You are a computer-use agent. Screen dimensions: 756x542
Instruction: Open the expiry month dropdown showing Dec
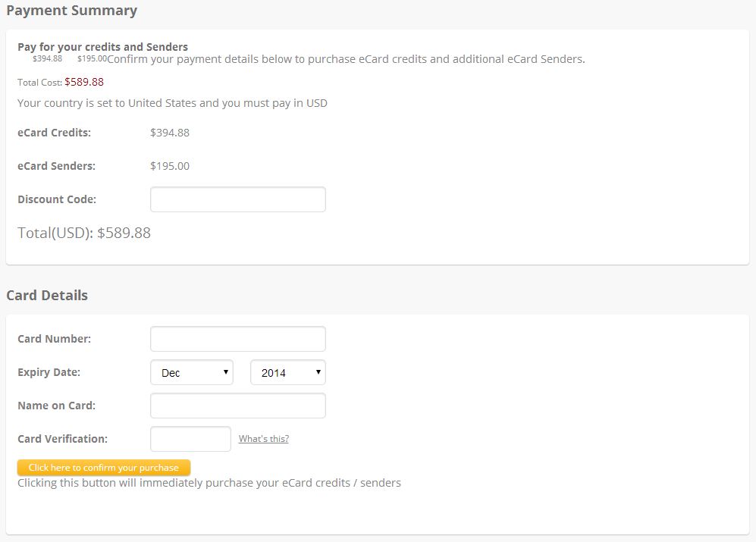pos(192,372)
